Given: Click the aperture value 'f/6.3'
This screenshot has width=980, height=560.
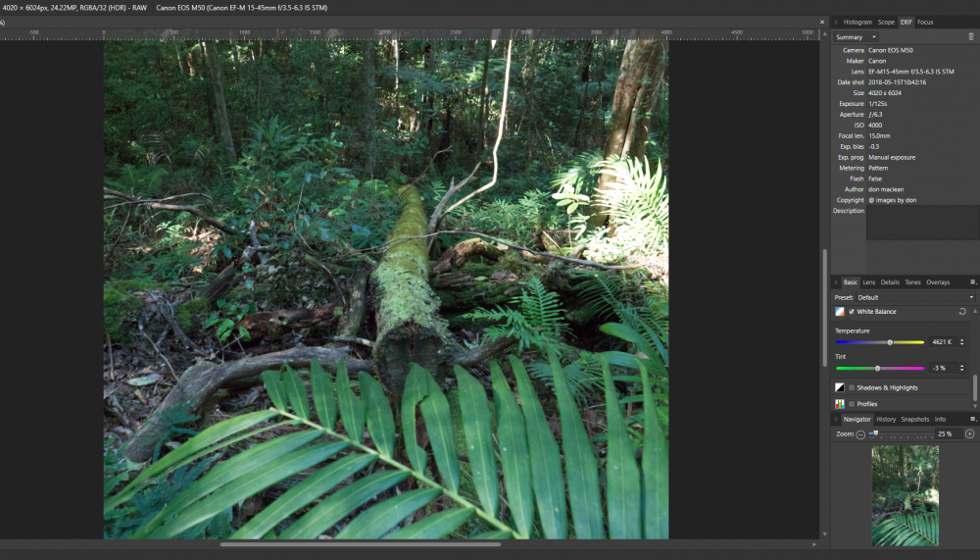Looking at the screenshot, I should click(x=875, y=115).
